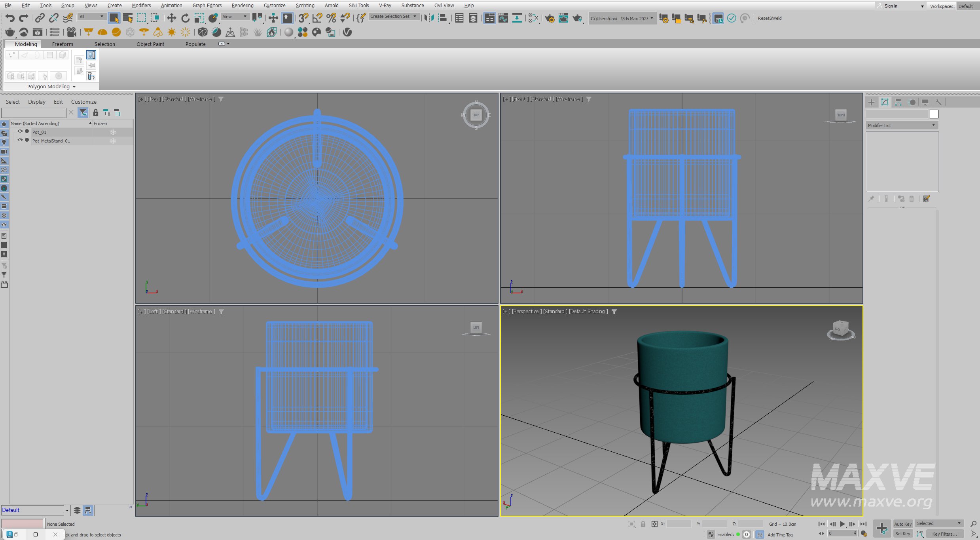The image size is (980, 540).
Task: Click the Angle Snap toggle icon
Action: 317,18
